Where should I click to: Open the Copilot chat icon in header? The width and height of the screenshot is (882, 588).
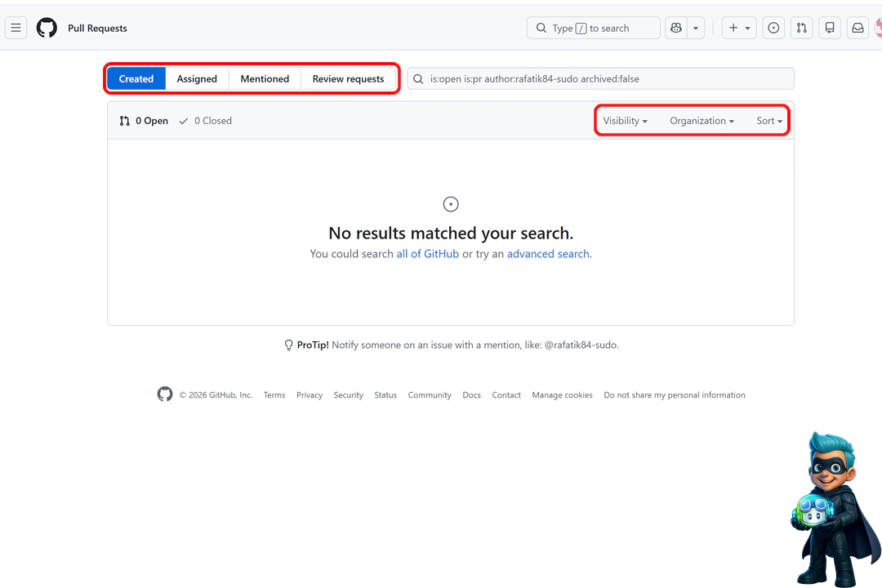click(675, 27)
